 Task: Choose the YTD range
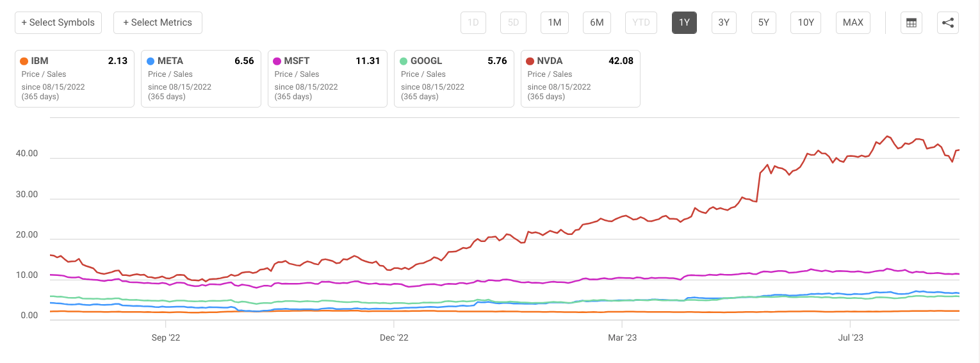(641, 22)
